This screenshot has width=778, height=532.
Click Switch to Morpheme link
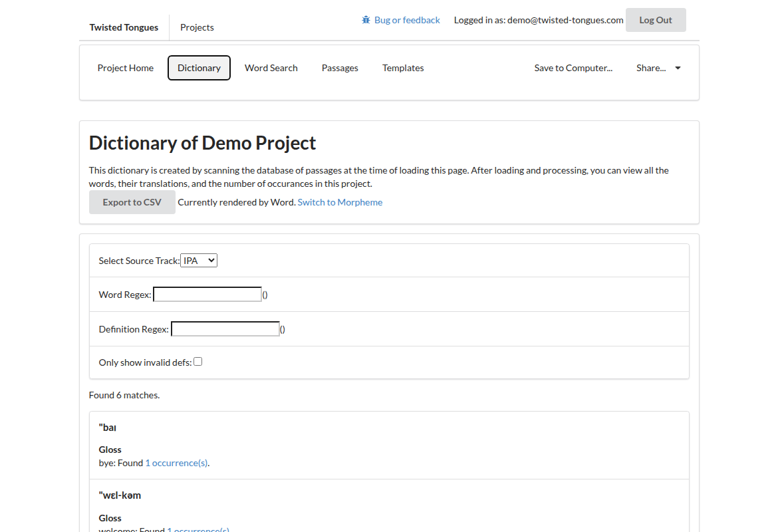pos(340,202)
